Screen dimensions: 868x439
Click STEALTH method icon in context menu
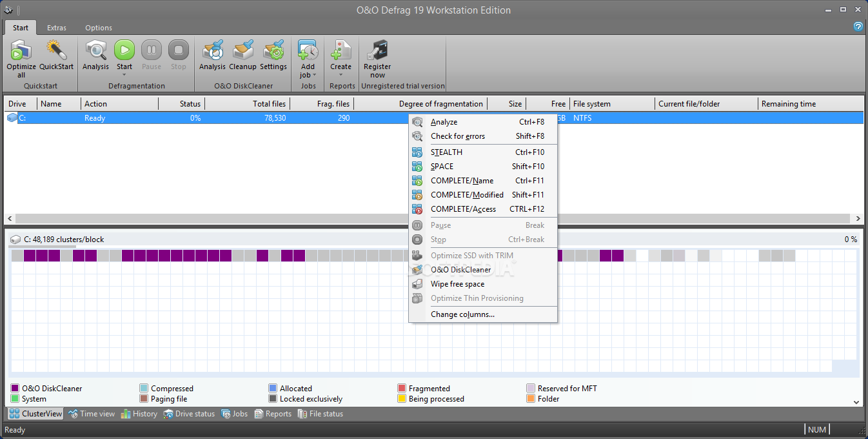pyautogui.click(x=418, y=152)
